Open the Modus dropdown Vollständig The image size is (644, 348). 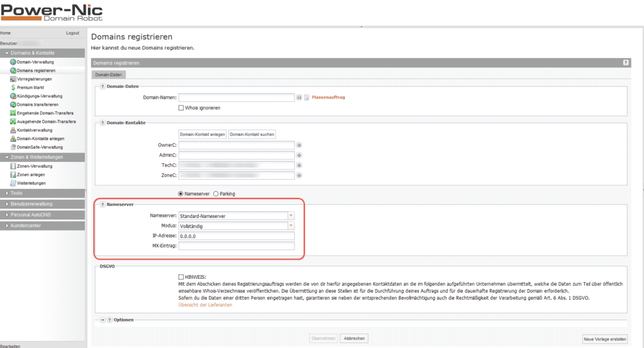(x=291, y=226)
